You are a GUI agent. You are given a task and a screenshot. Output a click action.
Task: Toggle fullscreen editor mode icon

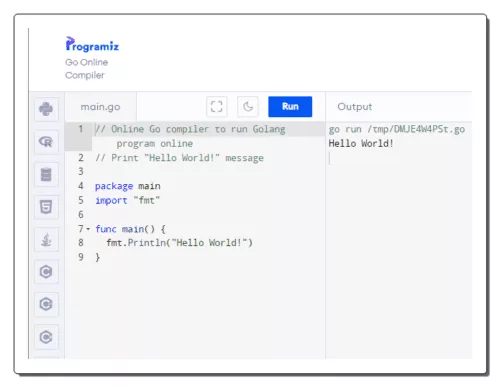coord(217,107)
